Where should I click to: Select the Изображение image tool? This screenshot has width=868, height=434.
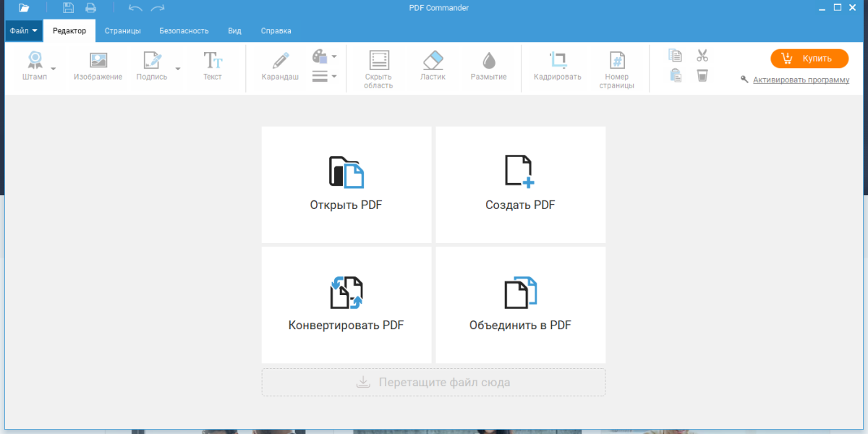[98, 66]
